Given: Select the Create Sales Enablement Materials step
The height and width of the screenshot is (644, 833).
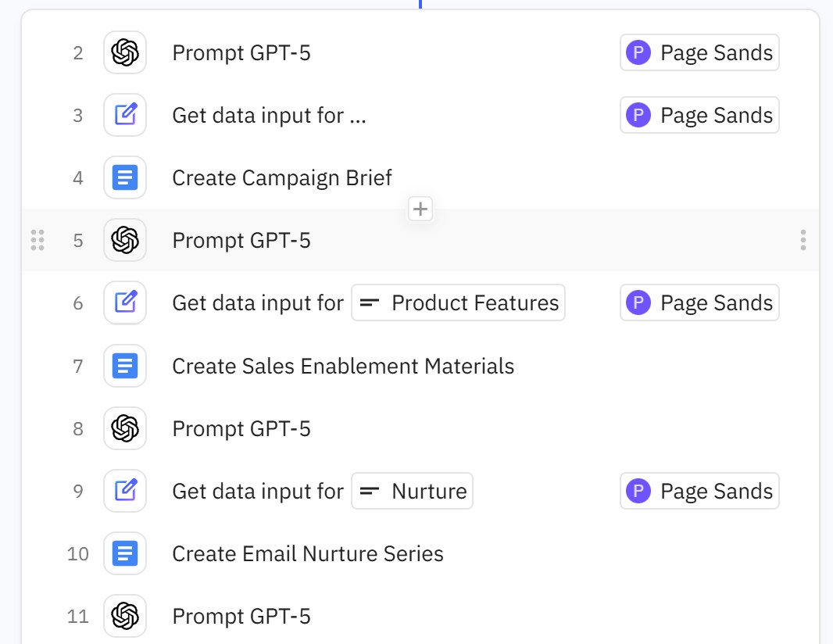Looking at the screenshot, I should [343, 366].
